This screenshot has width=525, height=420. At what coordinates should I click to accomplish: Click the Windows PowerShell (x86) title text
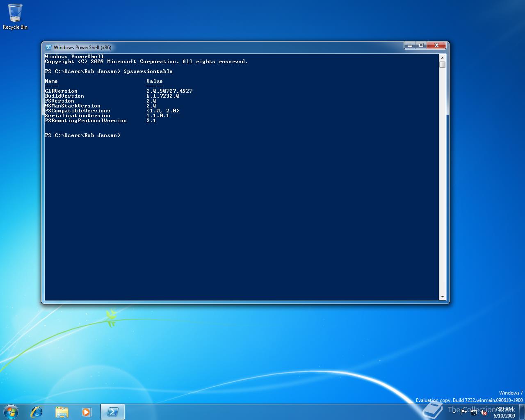click(x=82, y=48)
